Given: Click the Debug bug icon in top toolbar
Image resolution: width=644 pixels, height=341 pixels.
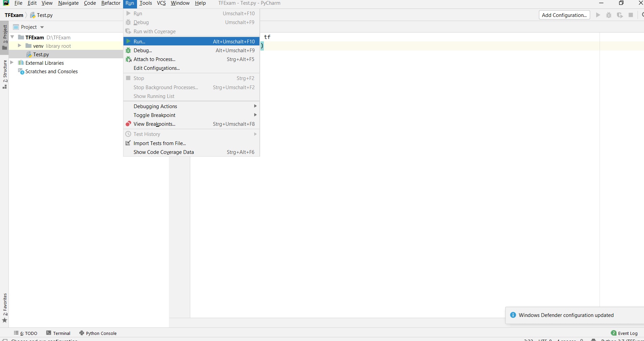Looking at the screenshot, I should (609, 15).
